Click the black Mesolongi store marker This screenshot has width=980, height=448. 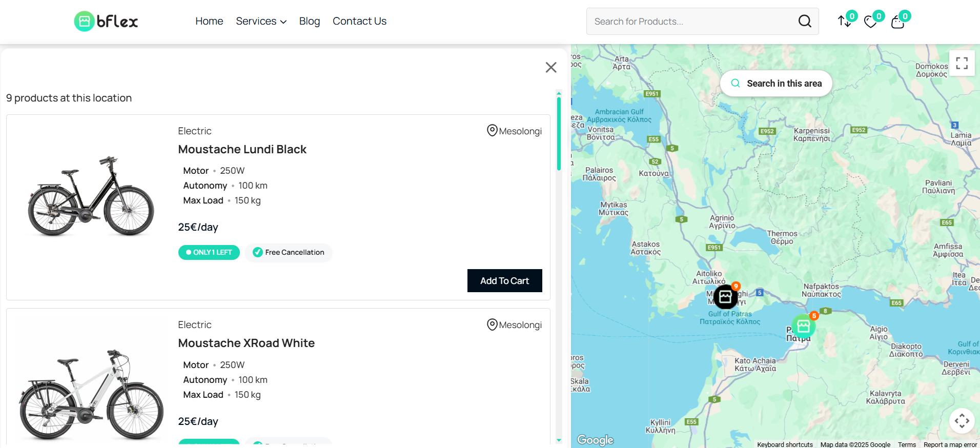pyautogui.click(x=725, y=296)
